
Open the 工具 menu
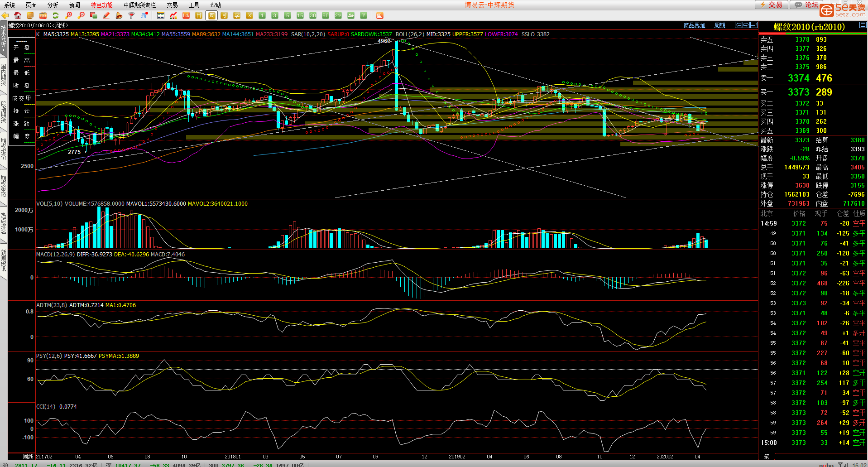coord(194,5)
